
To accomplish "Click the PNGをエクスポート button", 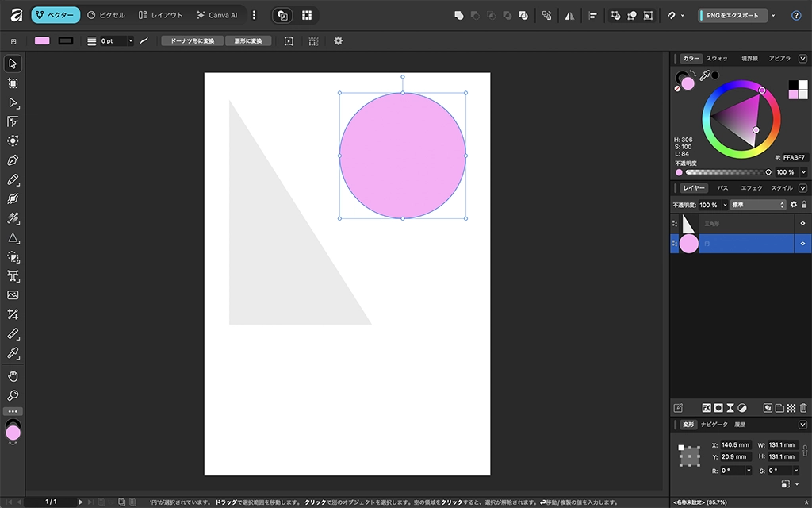I will (x=733, y=15).
